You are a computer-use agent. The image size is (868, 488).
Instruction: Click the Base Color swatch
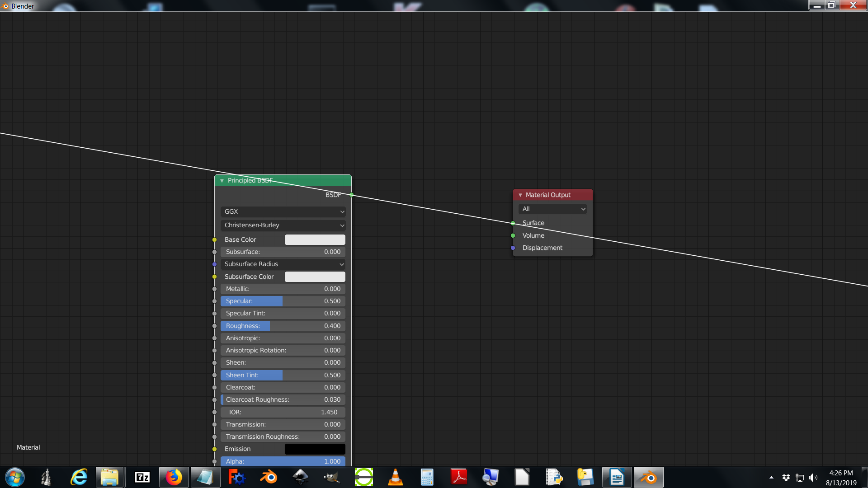[315, 239]
